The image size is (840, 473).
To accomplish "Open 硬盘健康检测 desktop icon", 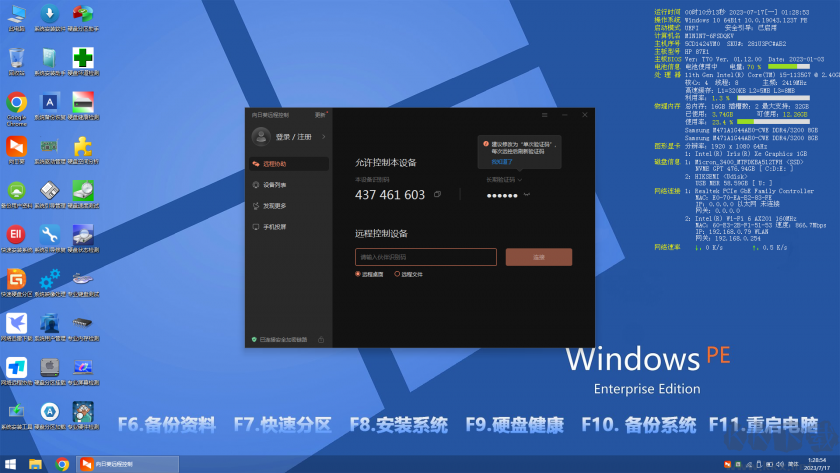I will 83,106.
